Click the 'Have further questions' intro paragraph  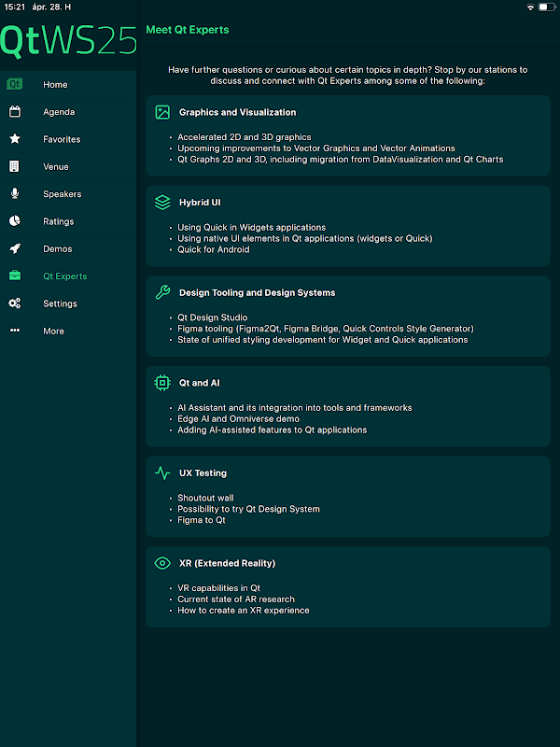[347, 76]
